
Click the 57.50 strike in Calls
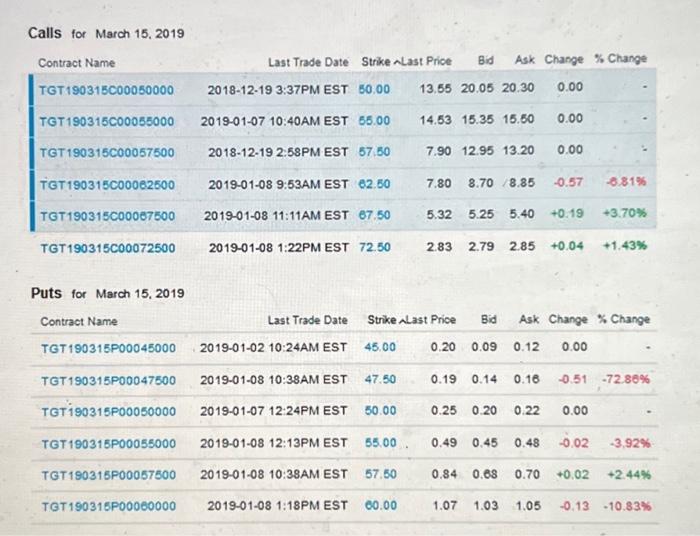pos(375,152)
